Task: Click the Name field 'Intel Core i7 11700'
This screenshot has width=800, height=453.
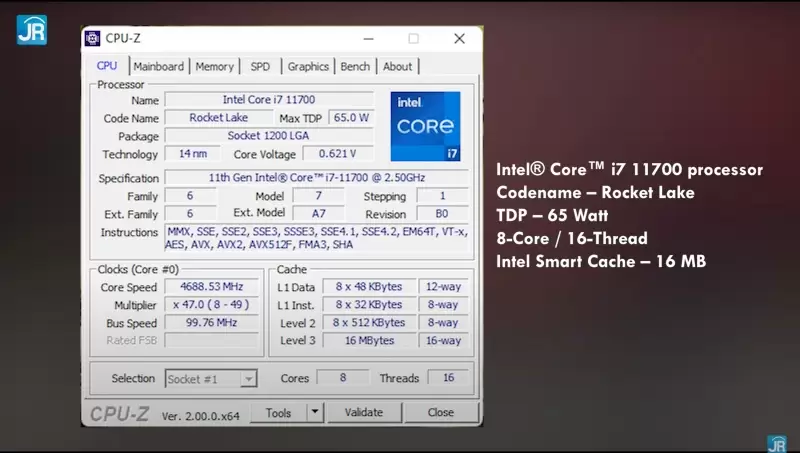Action: 269,99
